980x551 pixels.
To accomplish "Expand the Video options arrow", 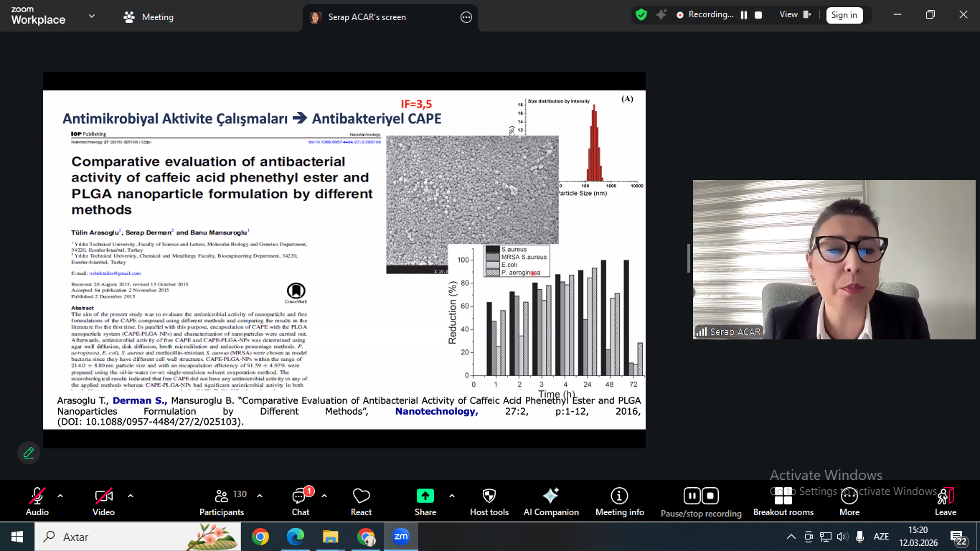I will coord(130,496).
